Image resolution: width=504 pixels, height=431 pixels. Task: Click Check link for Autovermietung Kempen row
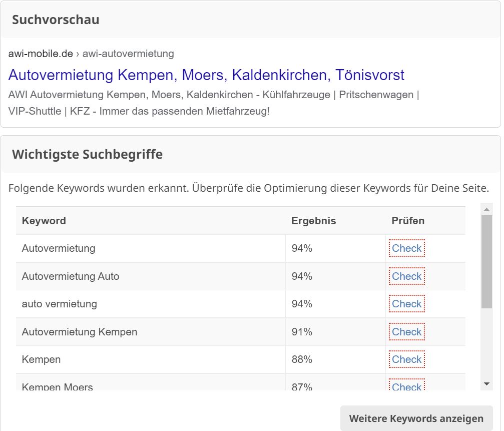pyautogui.click(x=406, y=332)
